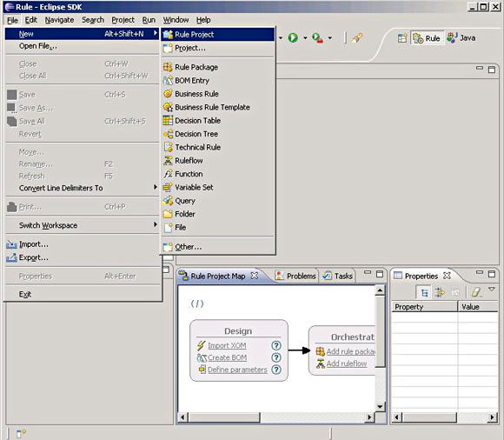Click the Create BOM link
504x440 pixels.
pyautogui.click(x=228, y=357)
